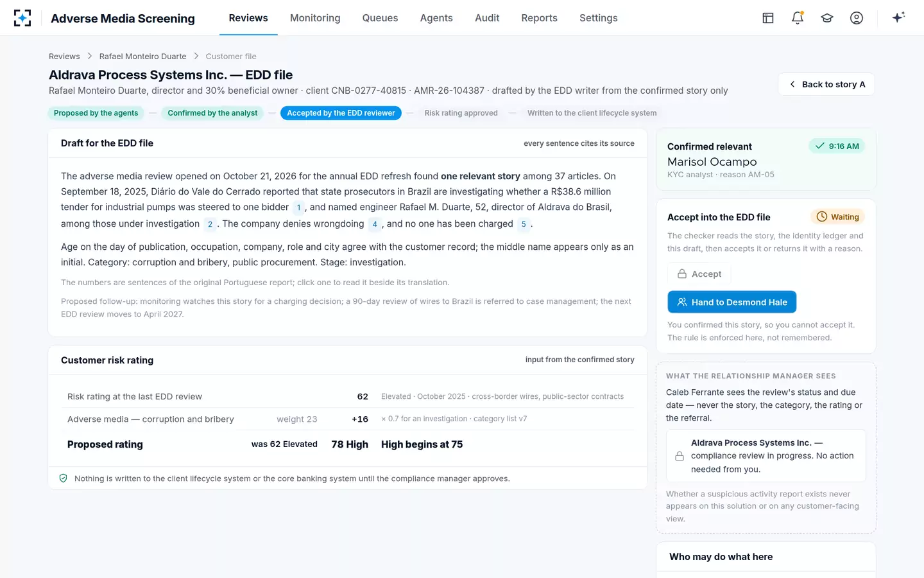Click the Risk rating approved stage
This screenshot has width=924, height=578.
[x=461, y=113]
